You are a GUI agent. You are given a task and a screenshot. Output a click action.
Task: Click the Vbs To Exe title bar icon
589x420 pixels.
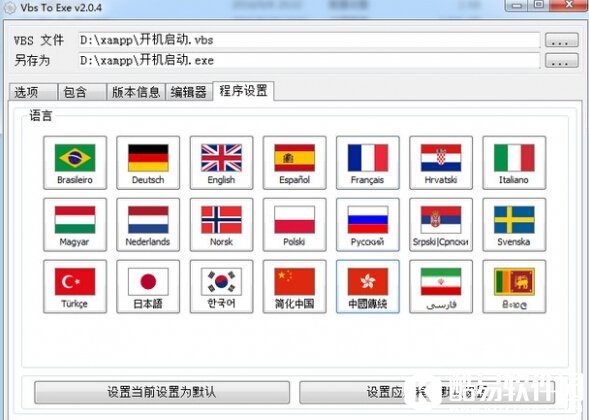pos(9,8)
